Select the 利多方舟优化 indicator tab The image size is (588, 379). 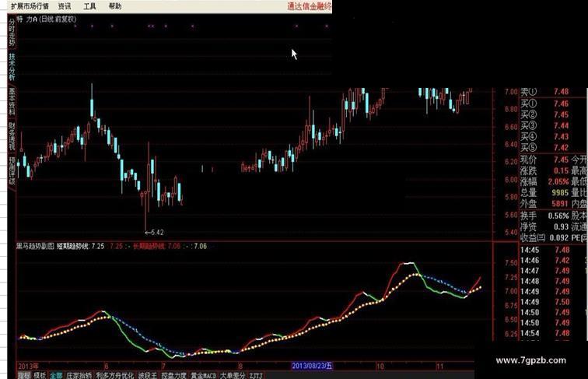coord(115,375)
